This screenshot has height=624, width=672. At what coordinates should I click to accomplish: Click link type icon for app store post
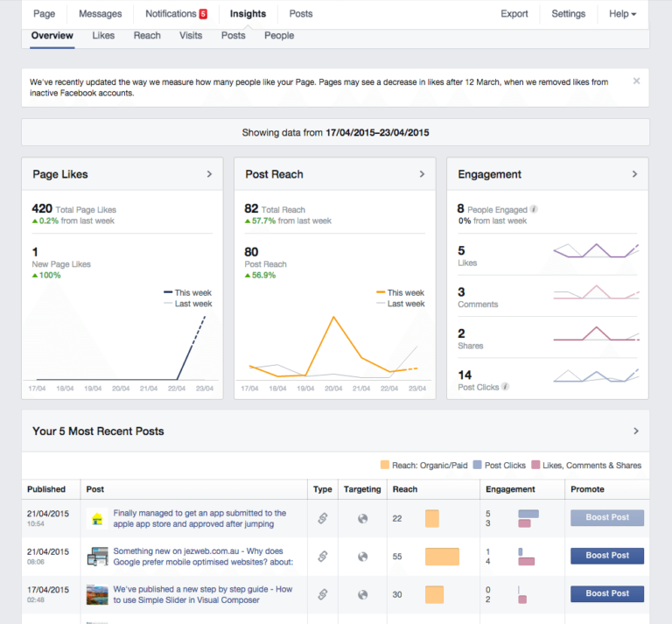pyautogui.click(x=323, y=519)
